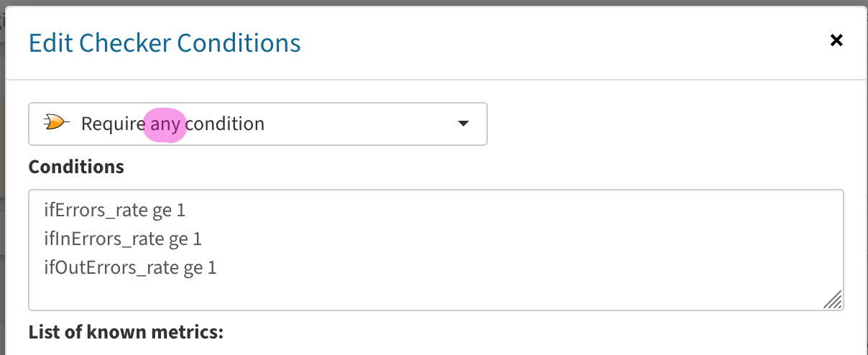
Task: Click the word Require in the selector
Action: 114,124
